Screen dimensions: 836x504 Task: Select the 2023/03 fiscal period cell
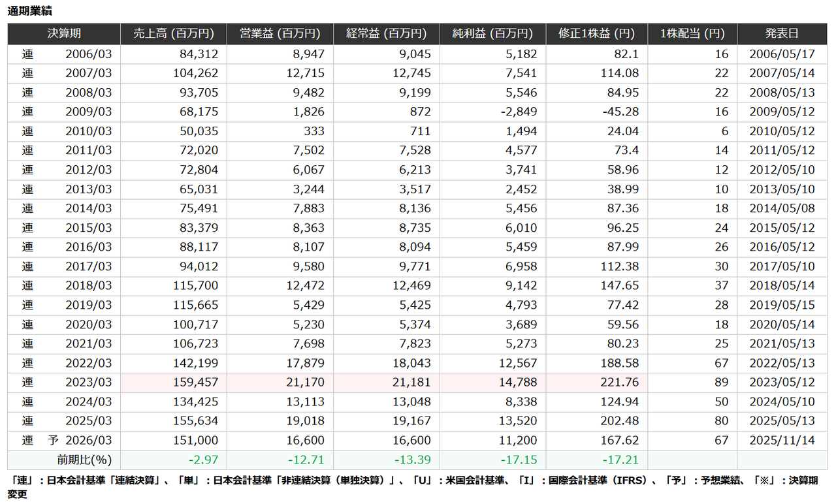(x=88, y=383)
